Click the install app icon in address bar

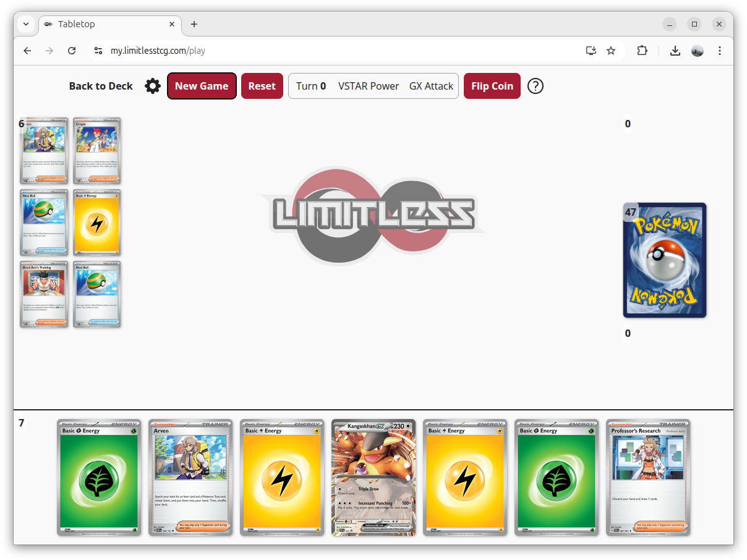click(591, 51)
